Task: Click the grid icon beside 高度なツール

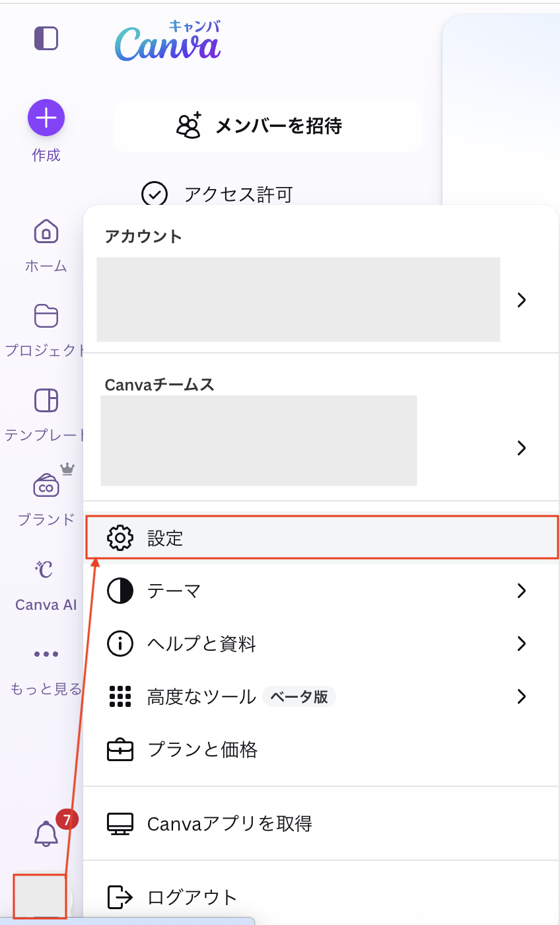Action: pyautogui.click(x=120, y=696)
